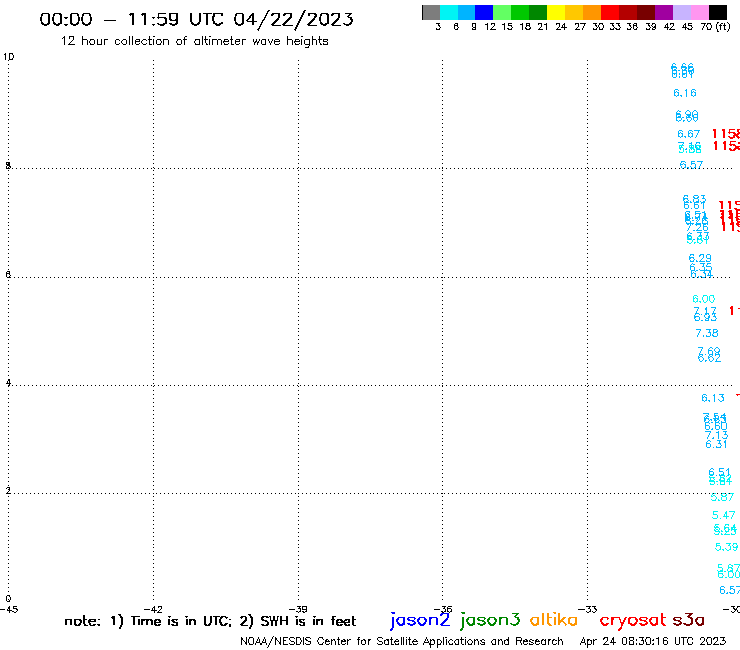Screen dimensions: 740x650
Task: Choose the lavender swatch in the color bar
Action: 681,12
